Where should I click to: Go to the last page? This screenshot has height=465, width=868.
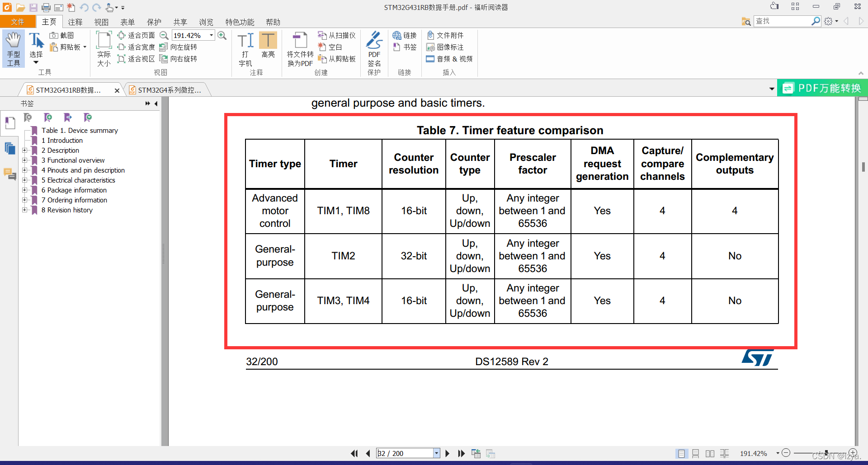coord(461,453)
